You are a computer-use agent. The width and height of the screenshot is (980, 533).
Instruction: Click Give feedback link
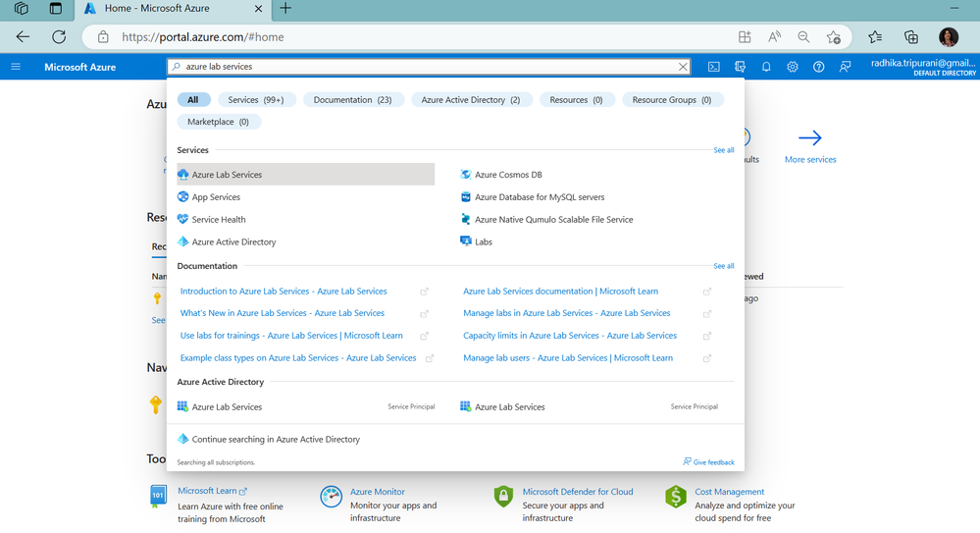coord(708,461)
